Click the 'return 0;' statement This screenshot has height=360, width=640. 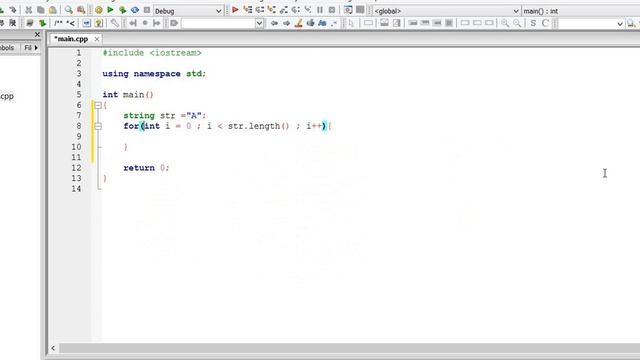tap(146, 168)
